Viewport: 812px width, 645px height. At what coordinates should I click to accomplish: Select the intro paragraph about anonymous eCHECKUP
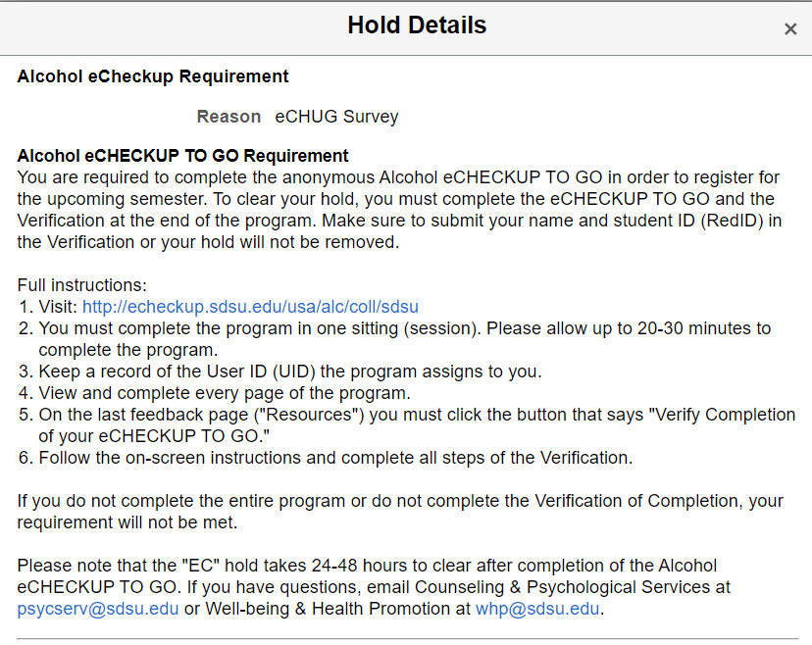[399, 210]
